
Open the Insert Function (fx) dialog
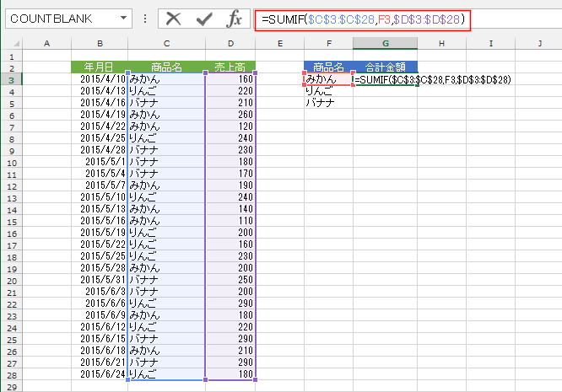235,19
